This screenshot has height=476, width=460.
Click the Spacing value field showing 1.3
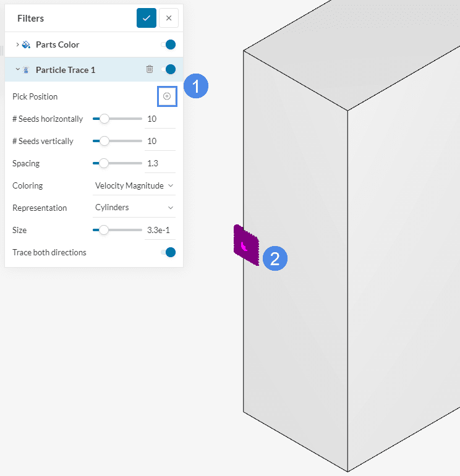pyautogui.click(x=160, y=163)
